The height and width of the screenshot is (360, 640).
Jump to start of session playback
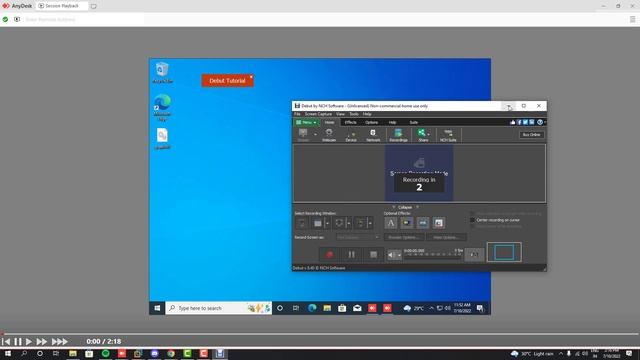[6, 341]
